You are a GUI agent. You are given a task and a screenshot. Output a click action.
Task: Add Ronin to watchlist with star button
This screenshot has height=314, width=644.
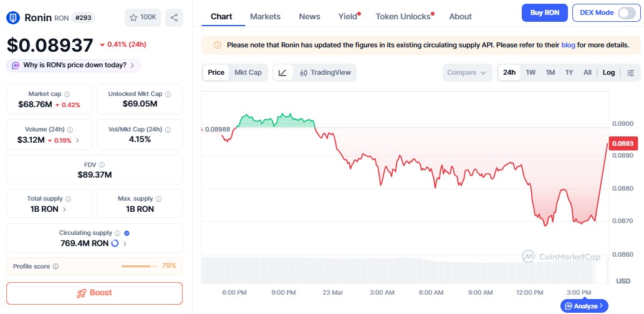[x=143, y=17]
